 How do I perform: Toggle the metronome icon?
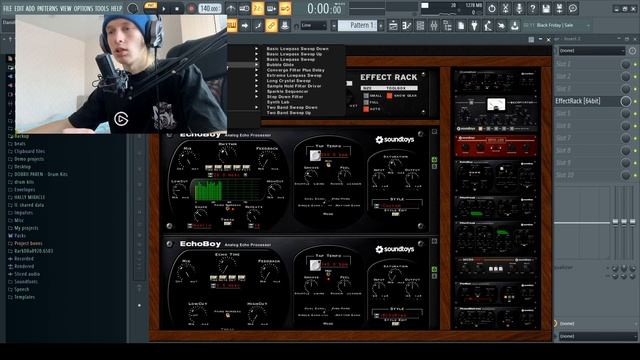231,9
